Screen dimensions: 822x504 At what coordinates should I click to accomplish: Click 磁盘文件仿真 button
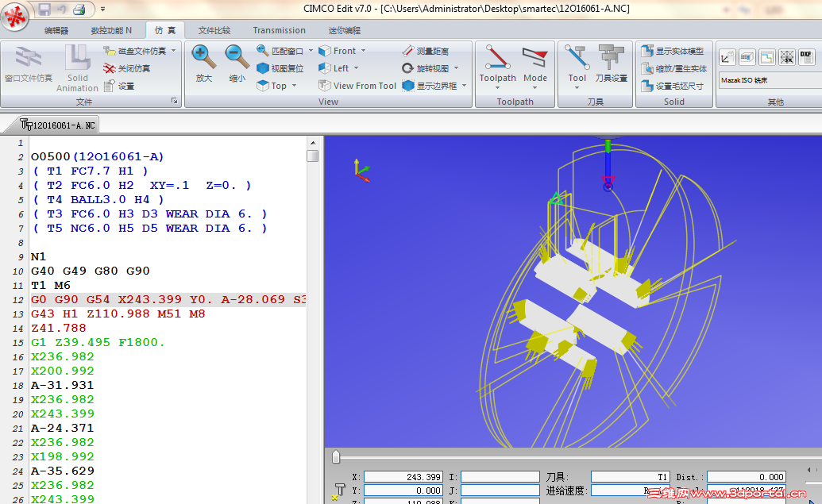tap(135, 51)
